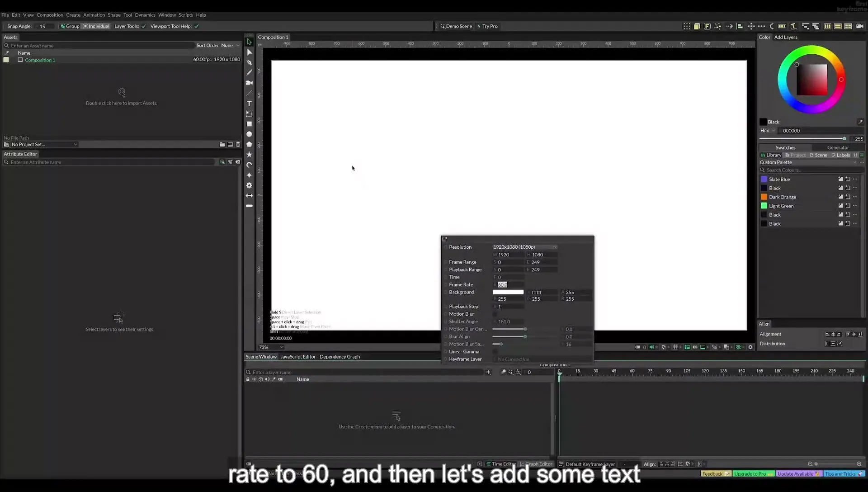Select the Pencil drawing tool
Image resolution: width=868 pixels, height=492 pixels.
pyautogui.click(x=249, y=72)
